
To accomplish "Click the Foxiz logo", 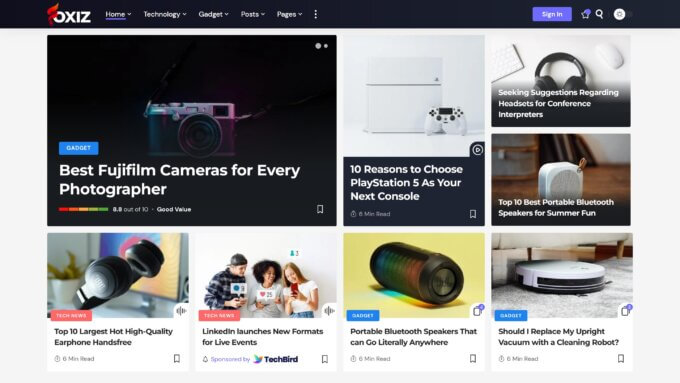I will (x=69, y=14).
